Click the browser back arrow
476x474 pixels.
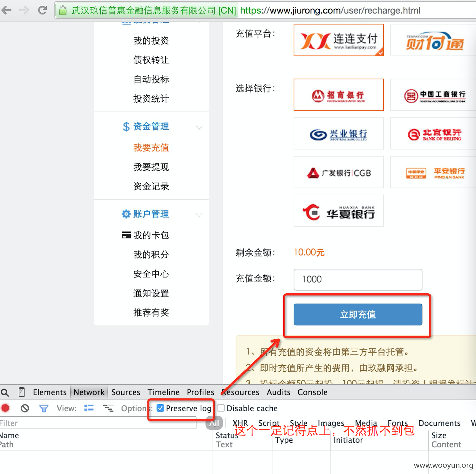click(x=7, y=10)
